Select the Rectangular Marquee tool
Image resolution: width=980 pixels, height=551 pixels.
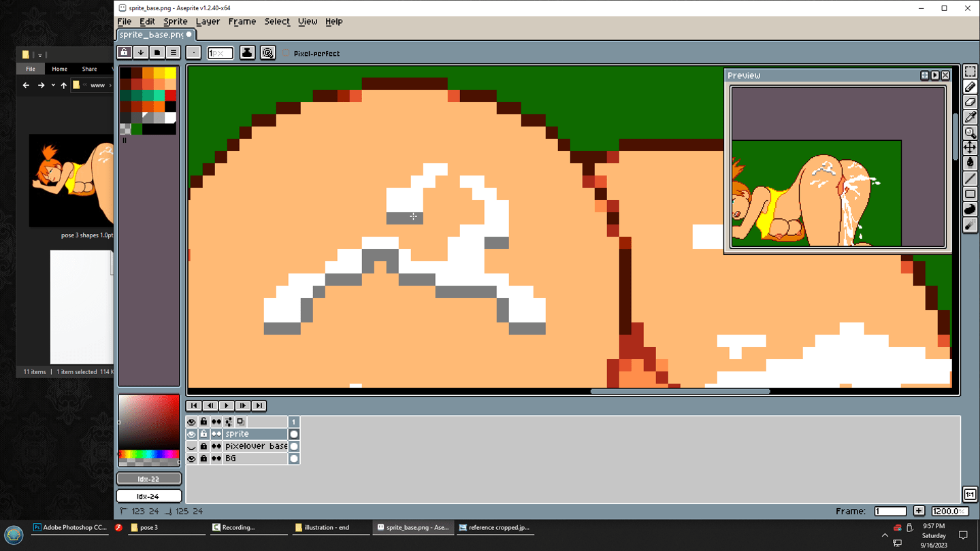(x=970, y=72)
